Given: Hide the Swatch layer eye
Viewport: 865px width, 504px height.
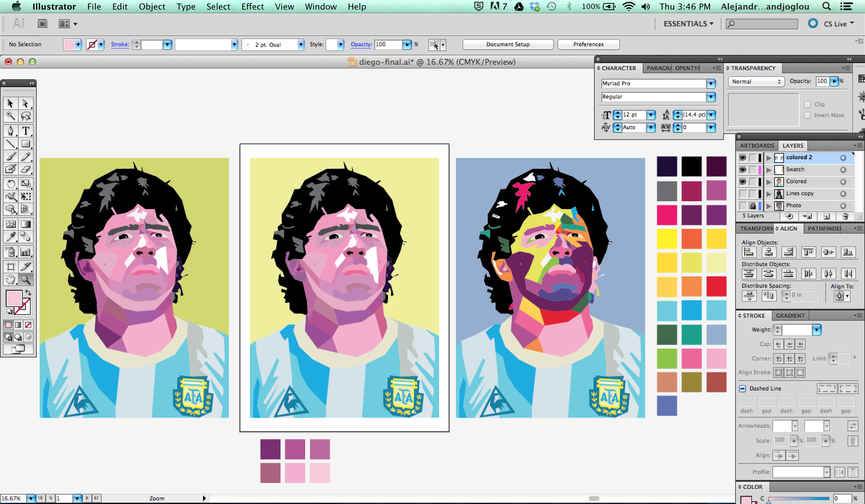Looking at the screenshot, I should tap(742, 170).
